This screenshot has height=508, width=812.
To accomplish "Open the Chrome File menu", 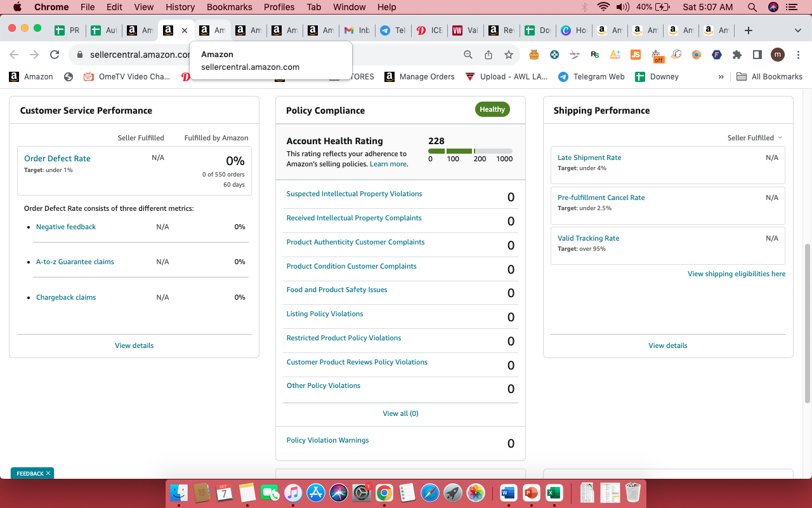I will click(x=88, y=7).
